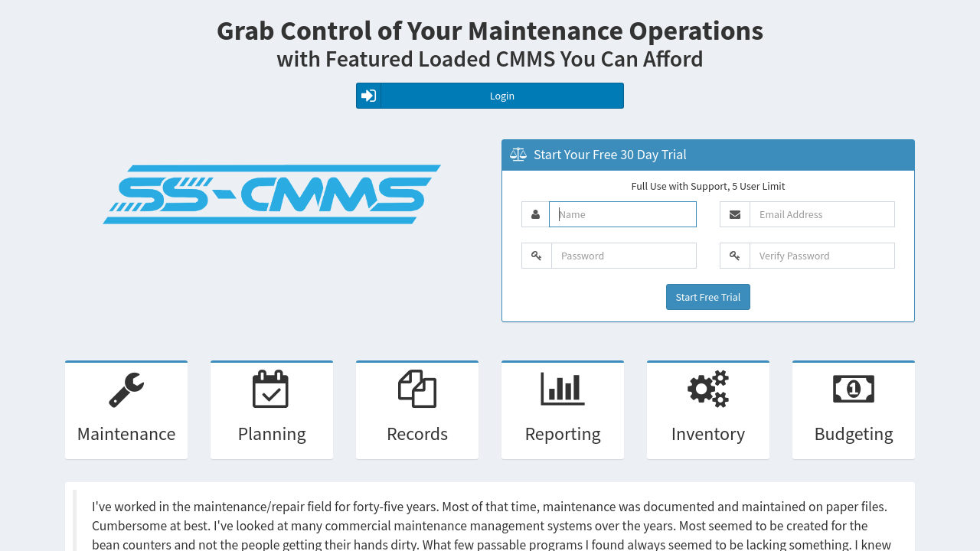
Task: Click the envelope icon beside Email Address
Action: point(735,214)
